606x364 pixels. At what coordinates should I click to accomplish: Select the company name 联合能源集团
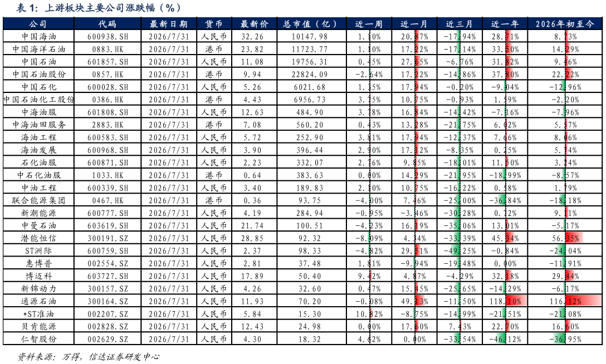point(38,200)
